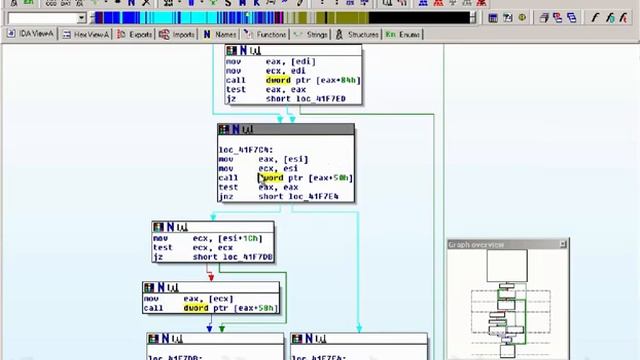
Task: Close the Graph overview panel
Action: point(563,244)
